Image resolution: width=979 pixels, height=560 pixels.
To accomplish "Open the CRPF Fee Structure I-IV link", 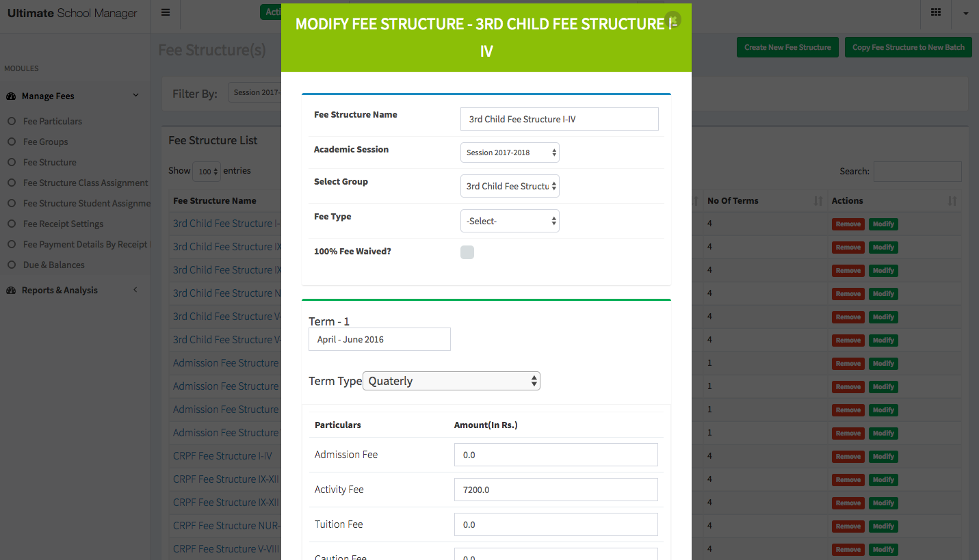I will [222, 456].
